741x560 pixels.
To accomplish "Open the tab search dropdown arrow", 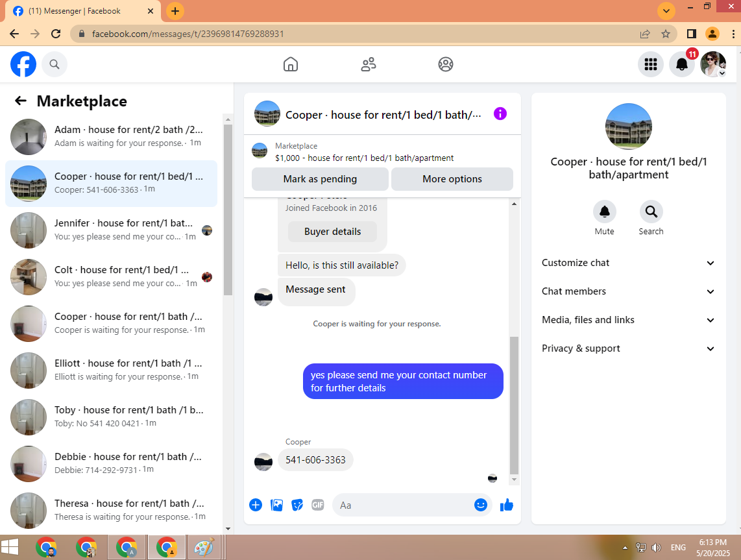I will coord(666,11).
